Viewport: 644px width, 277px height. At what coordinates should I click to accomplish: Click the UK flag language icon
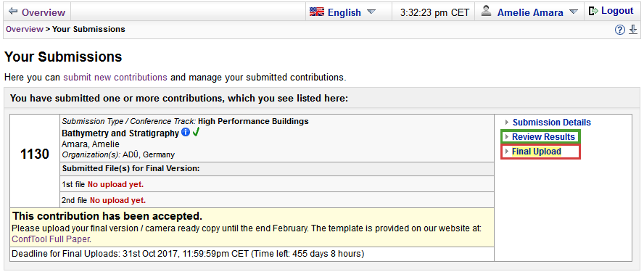[x=317, y=12]
